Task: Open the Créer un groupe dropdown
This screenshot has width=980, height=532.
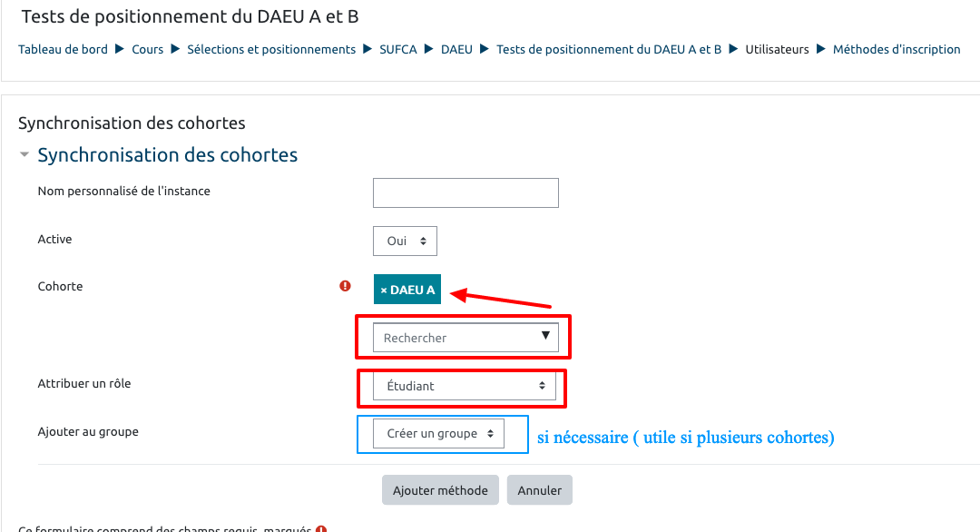Action: [x=439, y=434]
